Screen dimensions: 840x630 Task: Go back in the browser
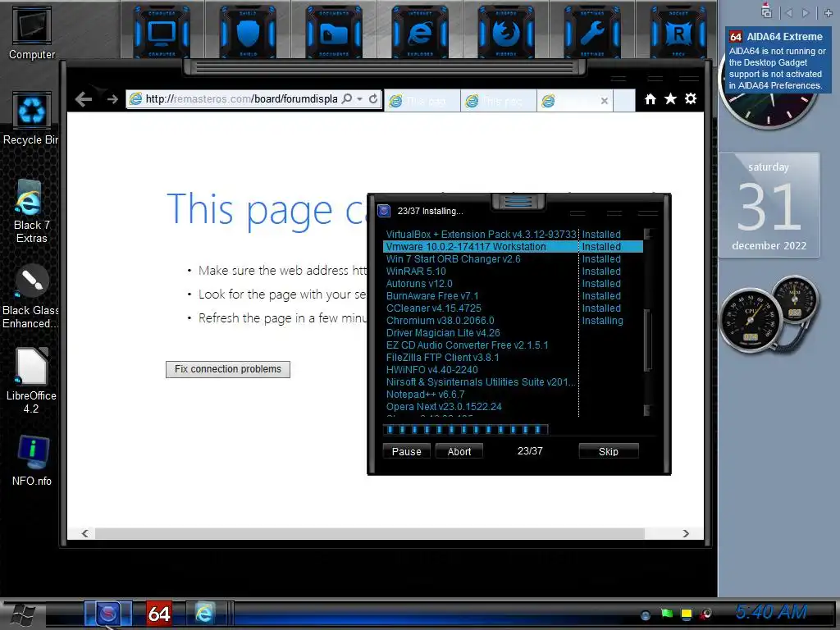[x=84, y=99]
